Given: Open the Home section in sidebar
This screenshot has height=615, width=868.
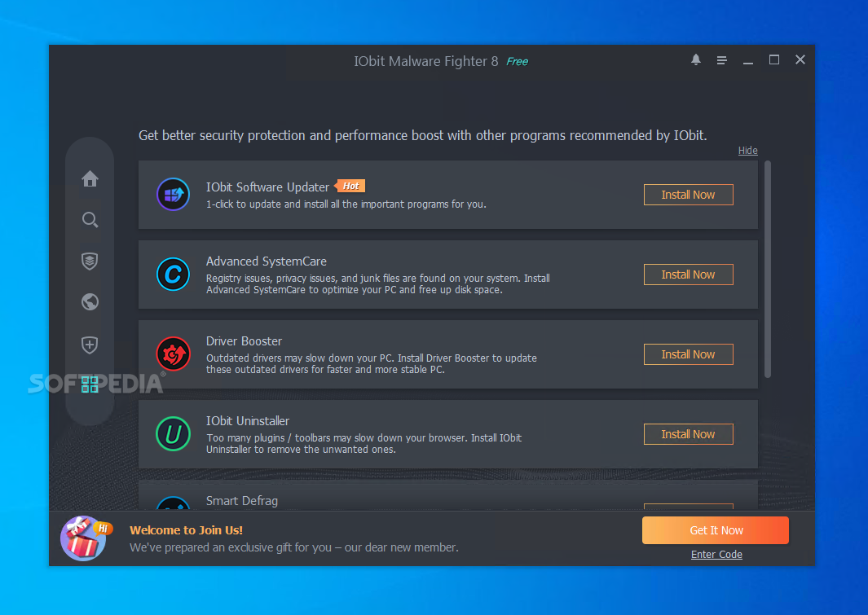Looking at the screenshot, I should (x=90, y=178).
